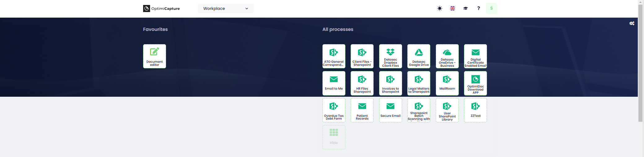Open the ZZTest process tile
Viewport: 644px width, 157px height.
coord(475,110)
